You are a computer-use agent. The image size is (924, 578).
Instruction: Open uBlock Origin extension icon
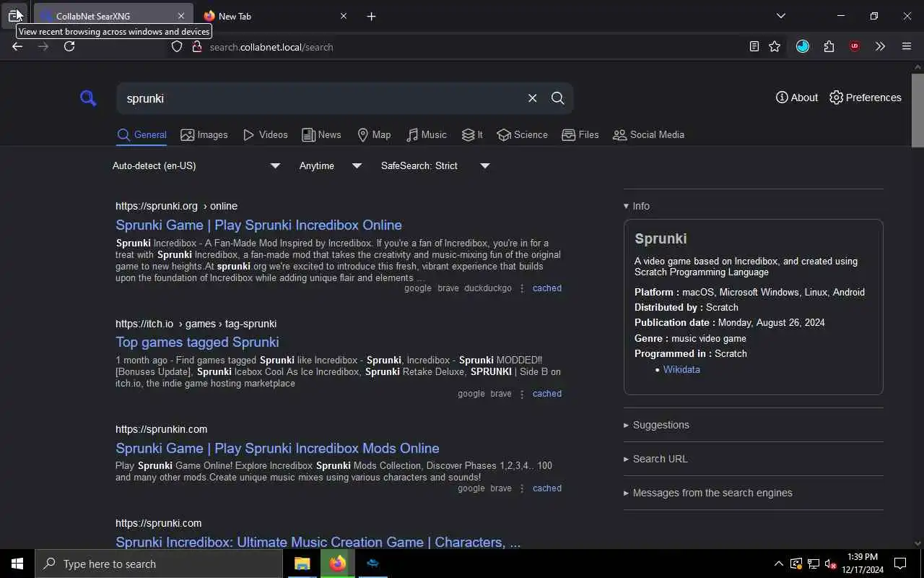pos(855,46)
